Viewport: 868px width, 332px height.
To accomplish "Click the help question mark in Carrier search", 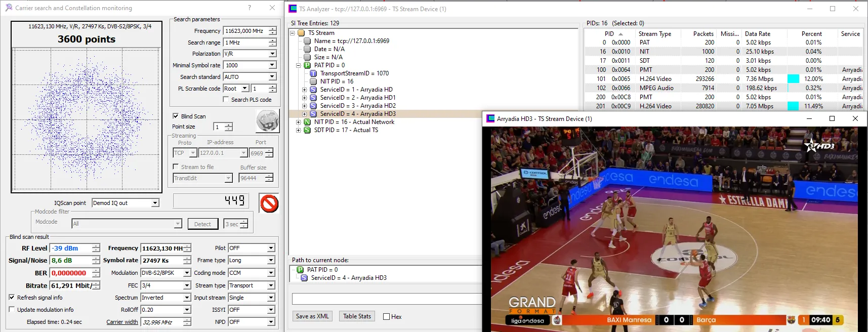I will point(249,8).
